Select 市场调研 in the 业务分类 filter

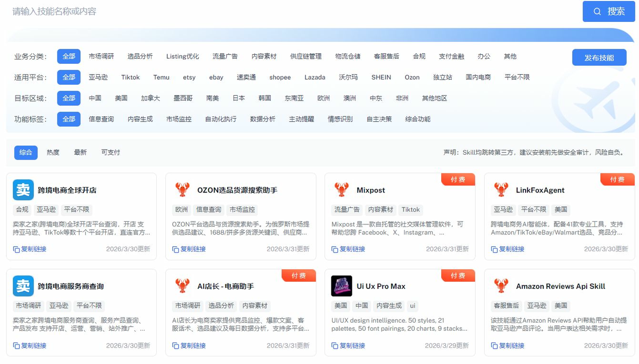coord(101,56)
